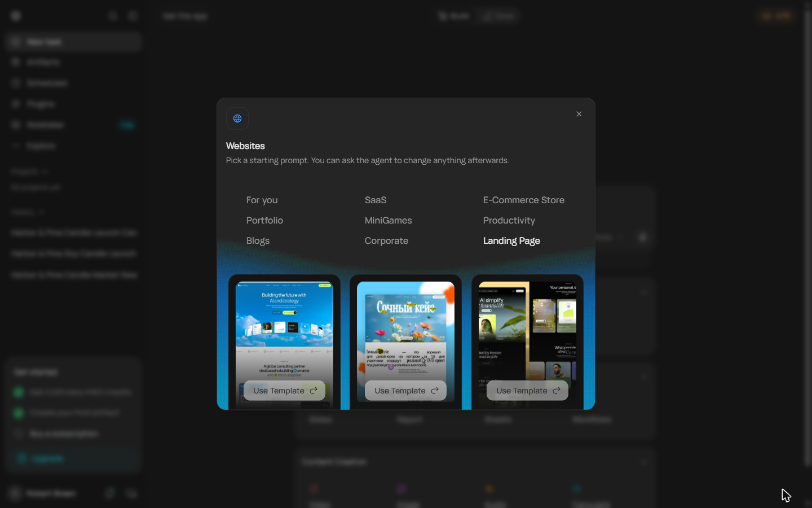Use Template on the floral Cyrillic design
Viewport: 812px width, 508px height.
point(405,391)
